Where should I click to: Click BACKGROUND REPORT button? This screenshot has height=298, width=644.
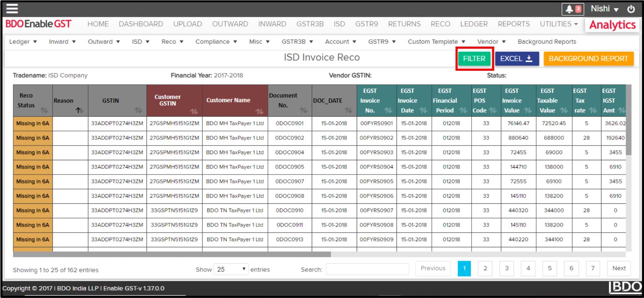588,59
